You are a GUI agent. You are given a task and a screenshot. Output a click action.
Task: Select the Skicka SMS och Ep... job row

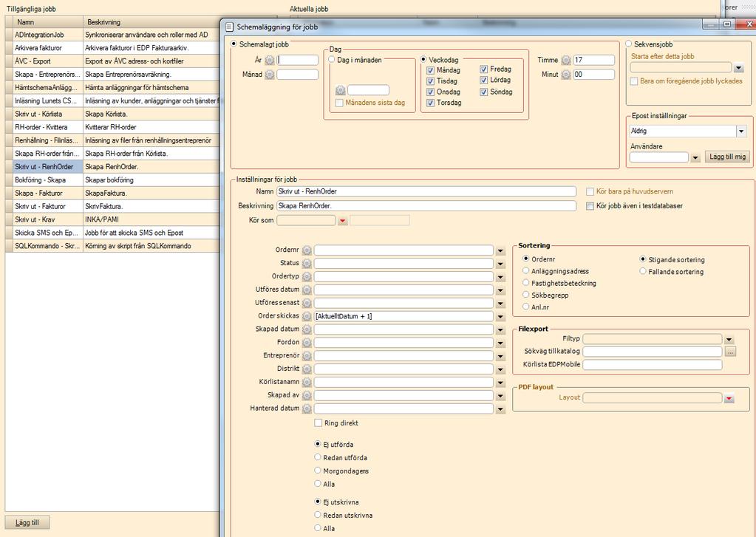(112, 233)
